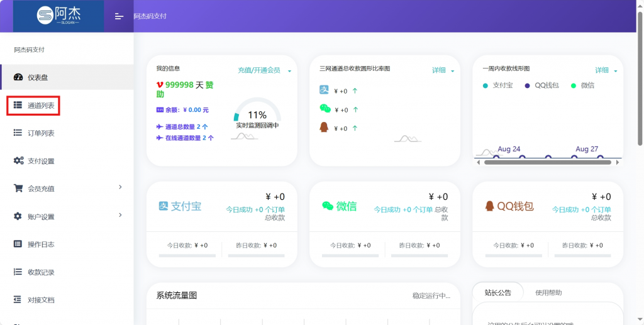Click the line chart left scroll arrow
This screenshot has height=325, width=644.
coord(478,162)
